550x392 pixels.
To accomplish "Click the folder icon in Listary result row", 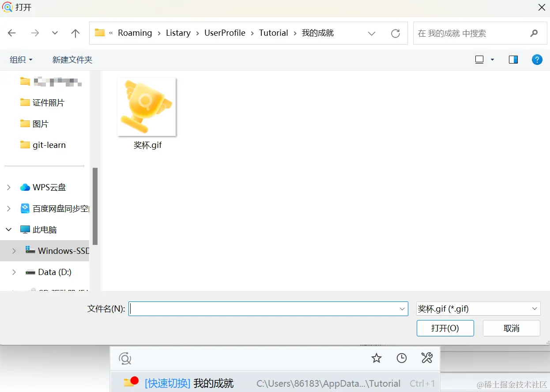I will coord(130,382).
